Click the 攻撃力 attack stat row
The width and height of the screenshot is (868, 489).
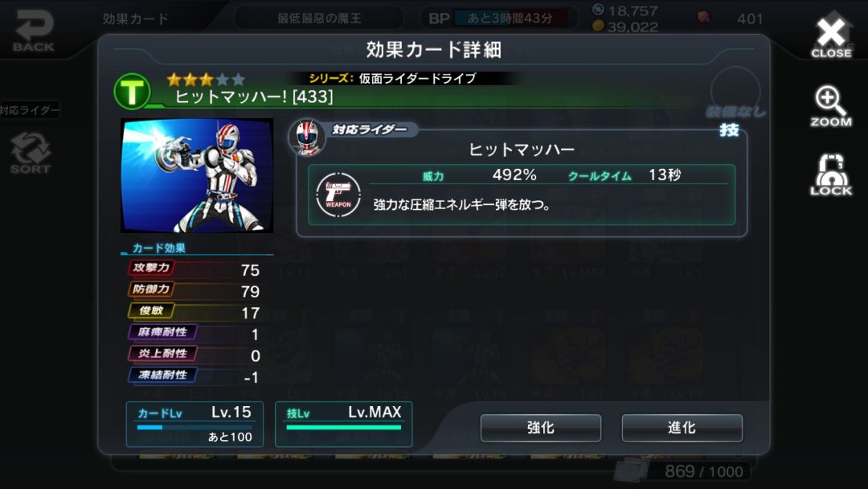pyautogui.click(x=194, y=269)
